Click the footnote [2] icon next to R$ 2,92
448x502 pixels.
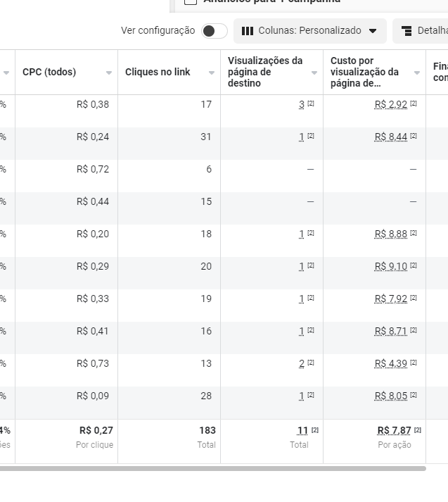414,103
